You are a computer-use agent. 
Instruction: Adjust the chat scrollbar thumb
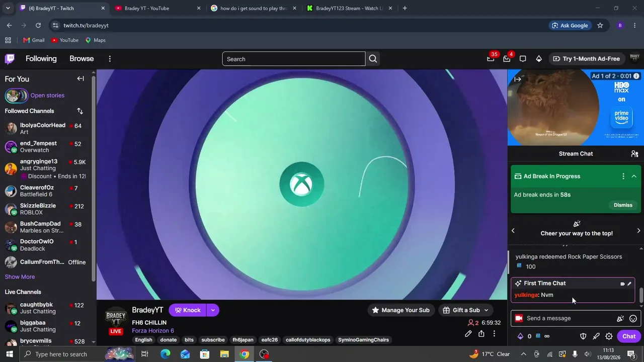[x=641, y=296]
